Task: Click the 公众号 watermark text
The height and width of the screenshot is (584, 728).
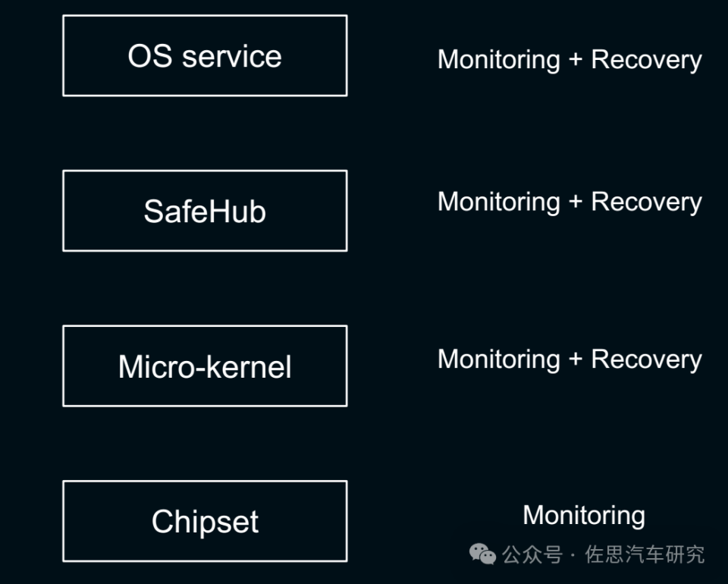Action: point(532,555)
